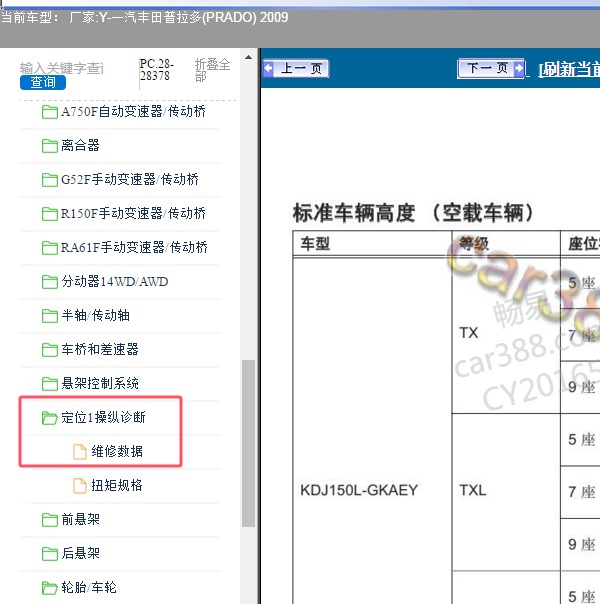
Task: Click the document icon next to 扭矩规格
Action: tap(80, 486)
